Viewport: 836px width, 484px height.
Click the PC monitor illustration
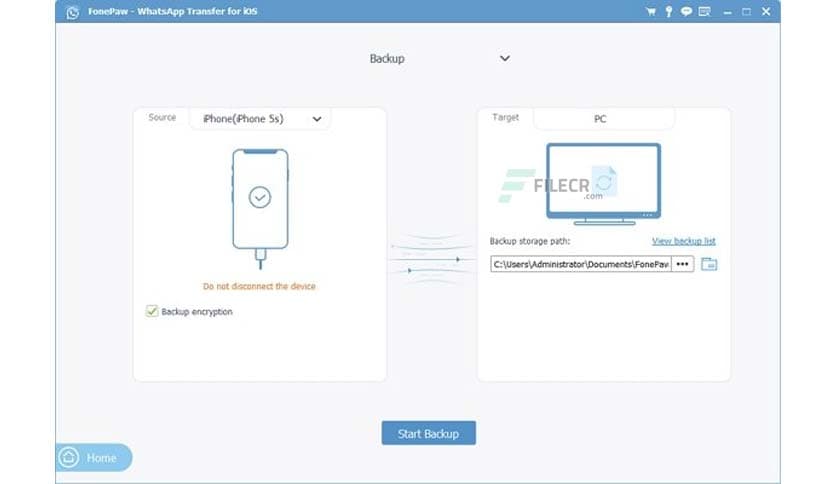[x=604, y=184]
